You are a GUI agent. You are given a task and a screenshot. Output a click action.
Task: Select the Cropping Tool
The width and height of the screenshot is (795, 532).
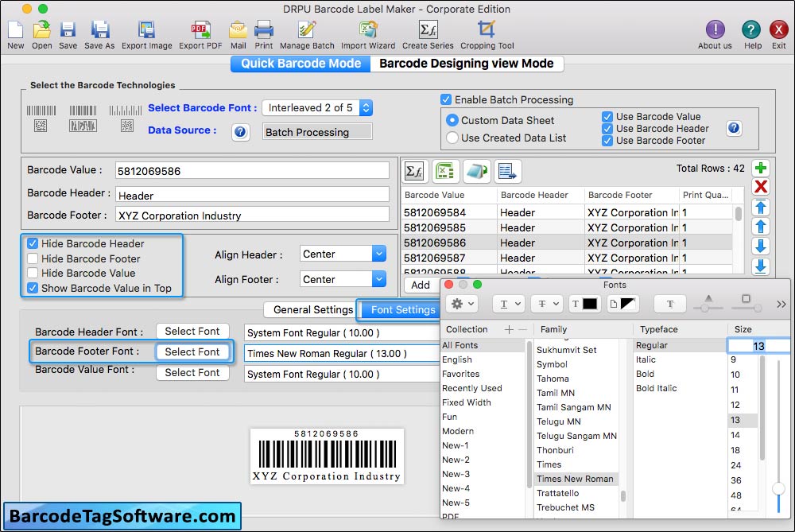[x=487, y=30]
